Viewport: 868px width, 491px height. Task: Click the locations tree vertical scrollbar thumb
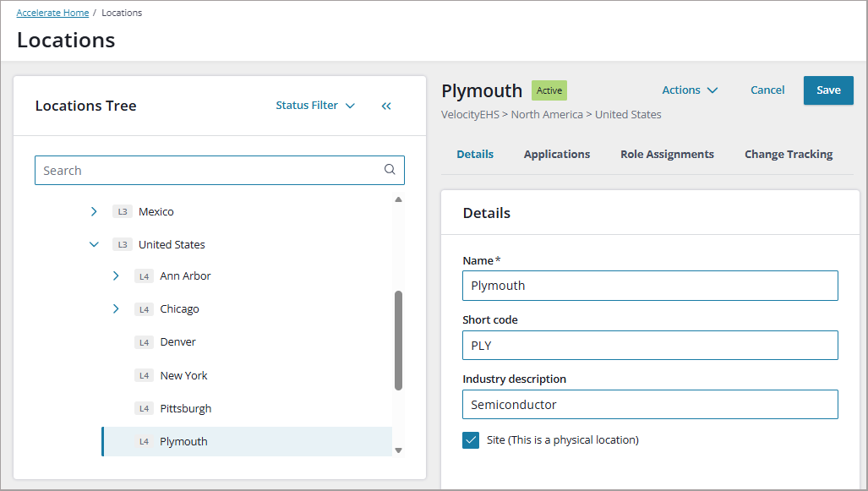[398, 341]
